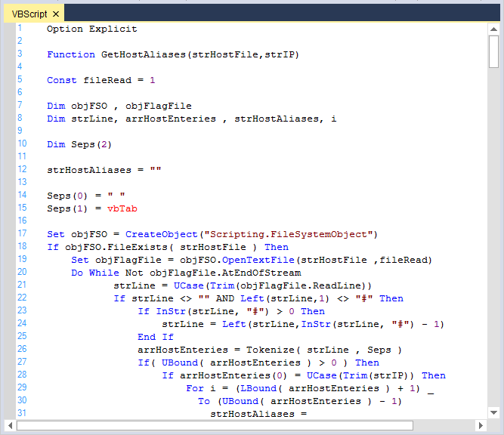Screen dimensions: 504x435
Task: Click the 'Function' keyword on line 3
Action: point(71,54)
